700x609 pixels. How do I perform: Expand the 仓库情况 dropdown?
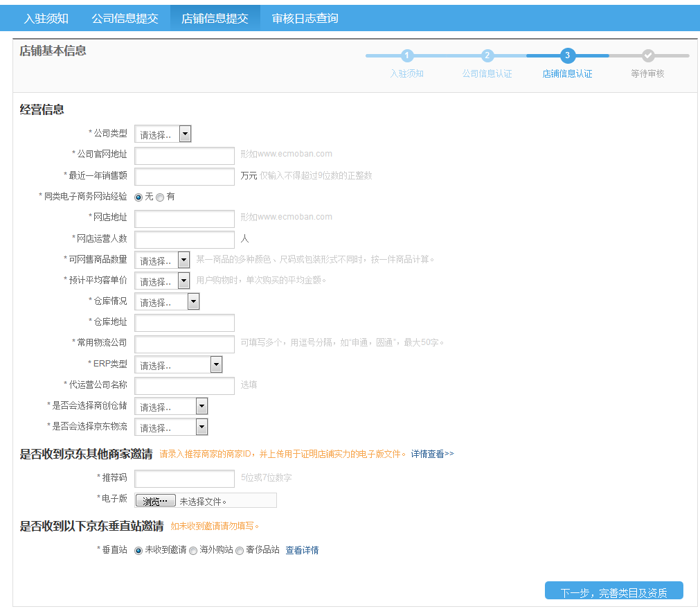[167, 302]
